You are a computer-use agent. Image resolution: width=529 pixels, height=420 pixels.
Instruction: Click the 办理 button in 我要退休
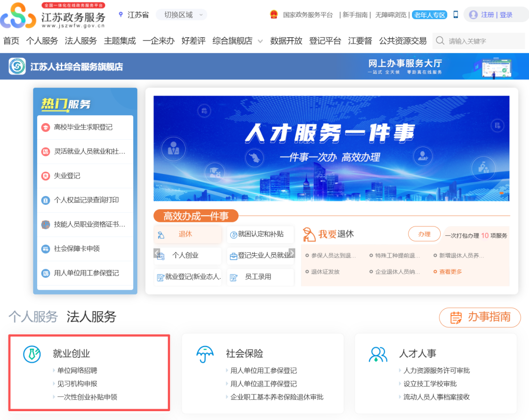coord(424,234)
